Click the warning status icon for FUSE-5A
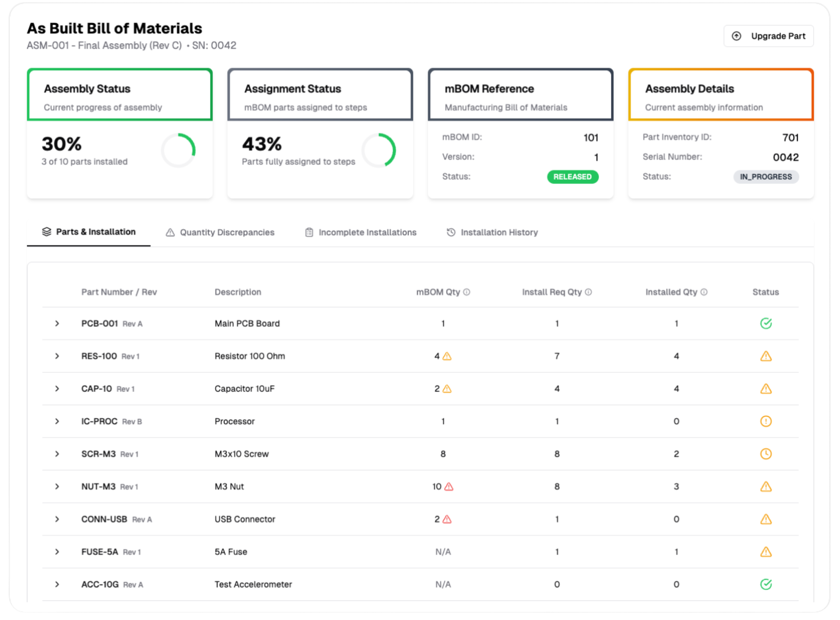This screenshot has height=620, width=840. [766, 552]
